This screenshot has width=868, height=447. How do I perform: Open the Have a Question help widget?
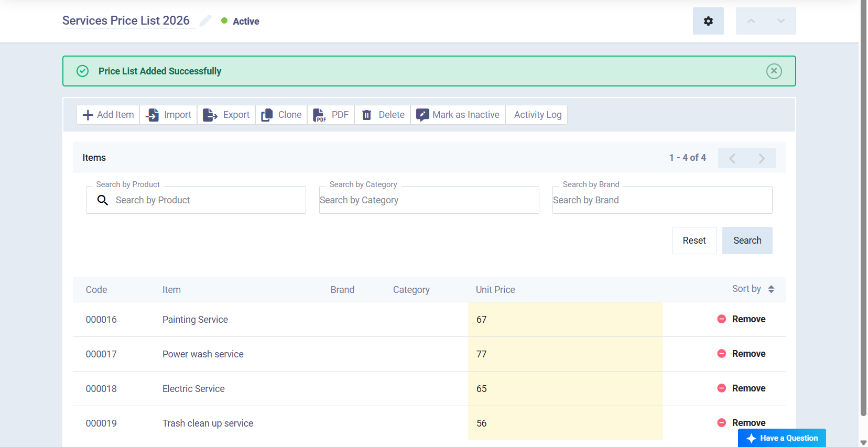click(x=782, y=438)
